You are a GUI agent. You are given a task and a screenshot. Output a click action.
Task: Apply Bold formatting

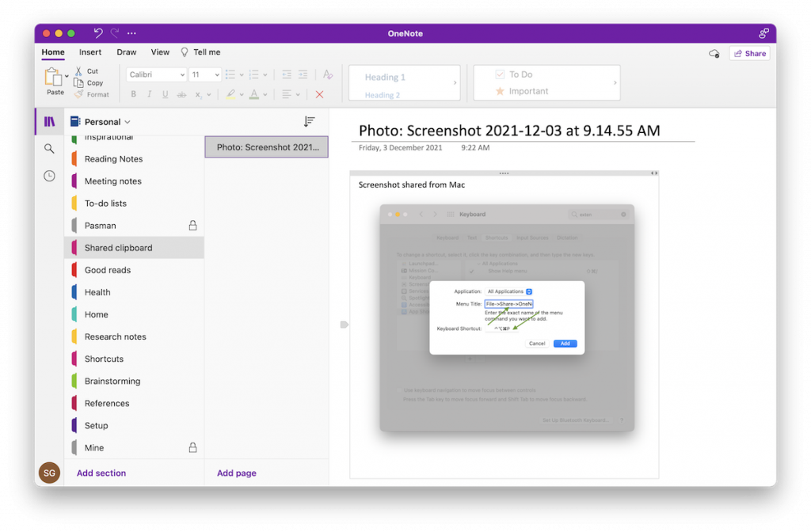click(133, 94)
